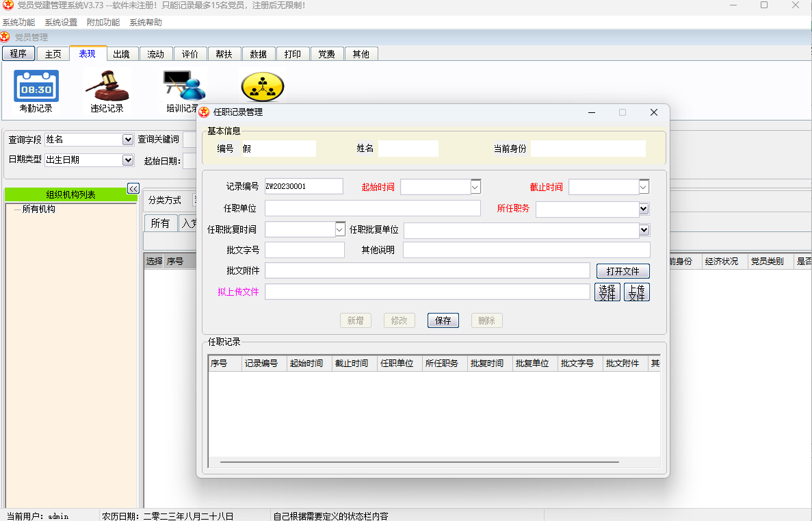Click the yellow organization chart icon

click(x=263, y=86)
